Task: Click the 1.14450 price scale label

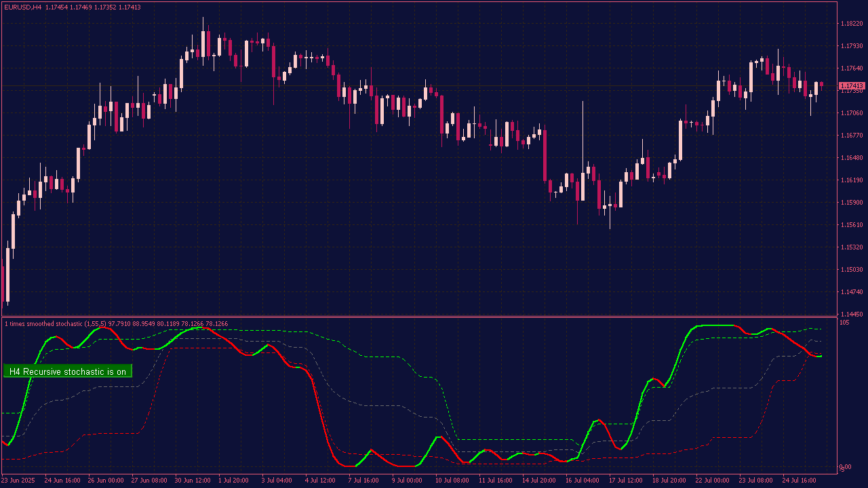Action: point(851,314)
